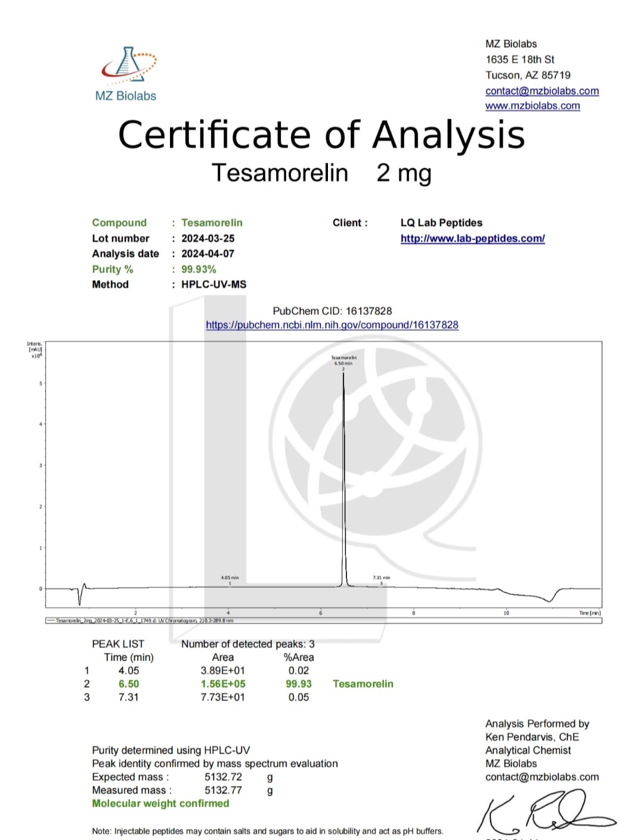This screenshot has width=644, height=840.
Task: Select the measured mass value 5132.77
Action: coord(223,791)
